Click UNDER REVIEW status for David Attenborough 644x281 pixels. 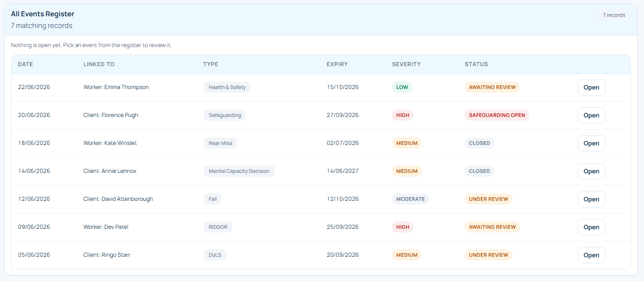488,199
